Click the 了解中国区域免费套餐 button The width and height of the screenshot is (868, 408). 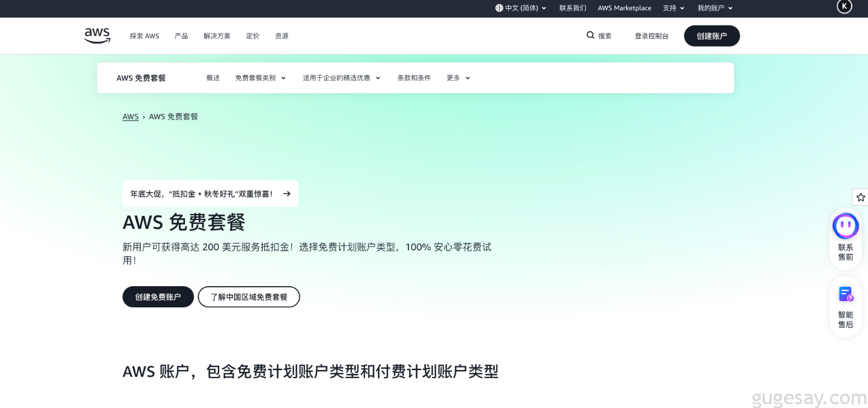pos(249,297)
